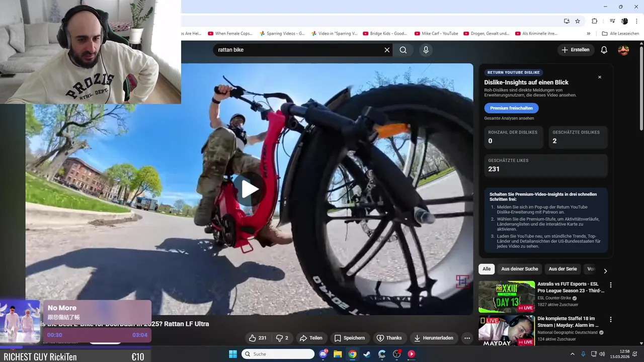Open volume control in system tray
The height and width of the screenshot is (362, 644).
603,354
